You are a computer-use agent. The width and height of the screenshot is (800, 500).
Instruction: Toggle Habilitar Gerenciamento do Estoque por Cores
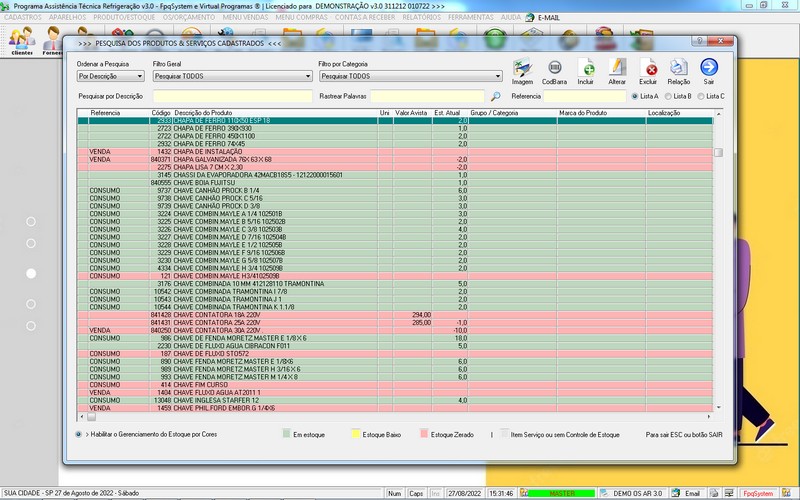click(79, 435)
